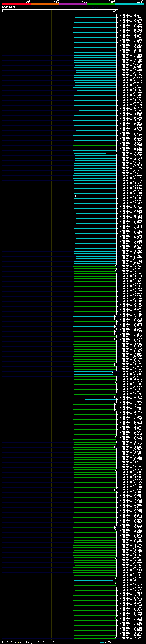Screen dimensions: 146x644
Task: Click the UniRef100_Q06908 label
Action: 131,87
